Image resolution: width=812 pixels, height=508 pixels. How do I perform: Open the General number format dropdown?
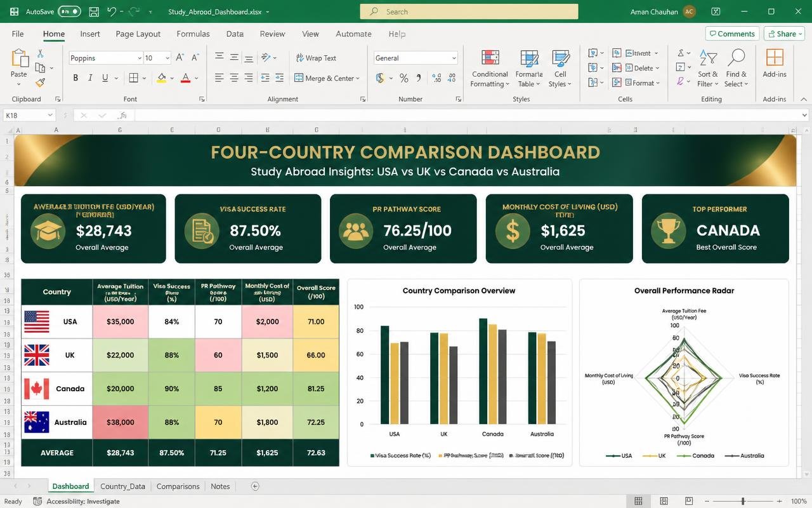pyautogui.click(x=454, y=58)
